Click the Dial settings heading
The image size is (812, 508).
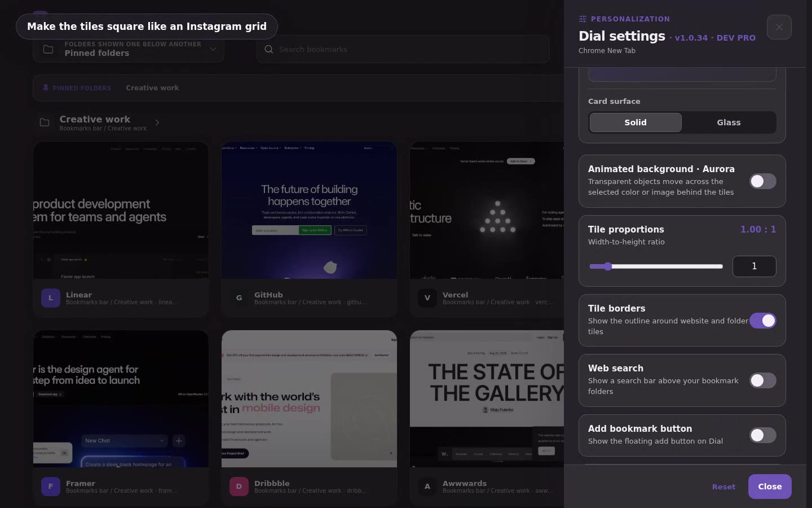(622, 36)
